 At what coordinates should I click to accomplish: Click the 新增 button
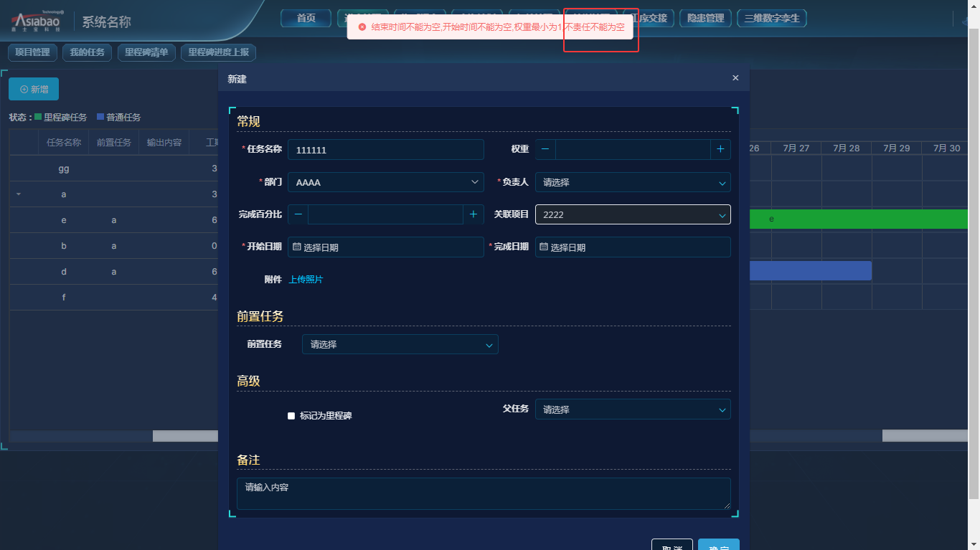pyautogui.click(x=34, y=89)
